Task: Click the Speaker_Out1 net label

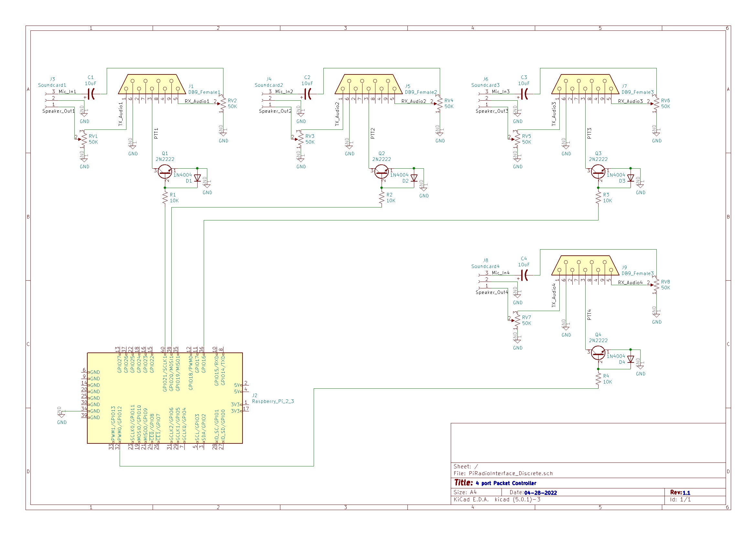Action: (x=59, y=111)
